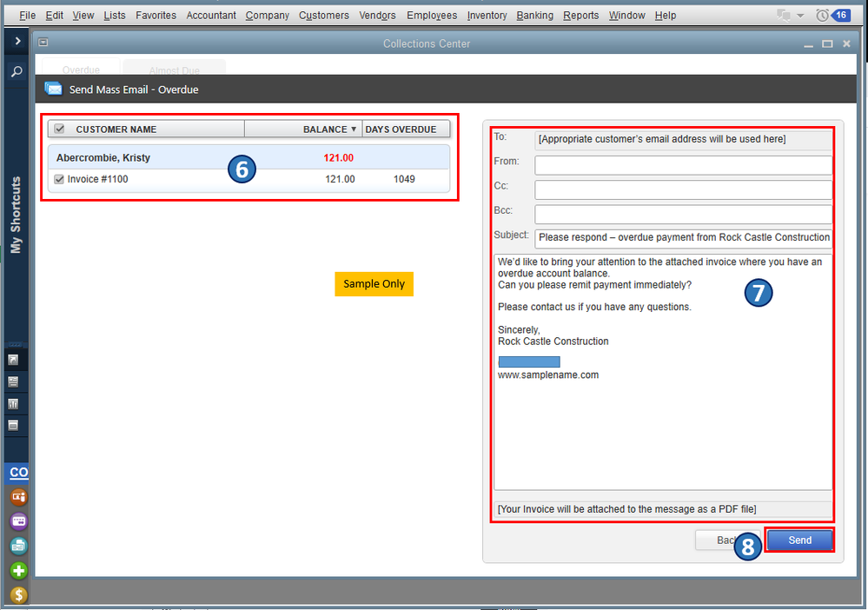Uncheck the Invoice #1100 checkbox
868x610 pixels.
59,179
